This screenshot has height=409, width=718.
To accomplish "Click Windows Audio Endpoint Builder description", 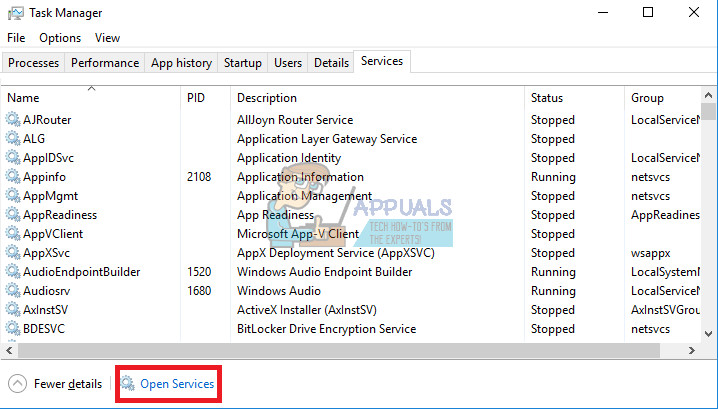I will pyautogui.click(x=325, y=272).
